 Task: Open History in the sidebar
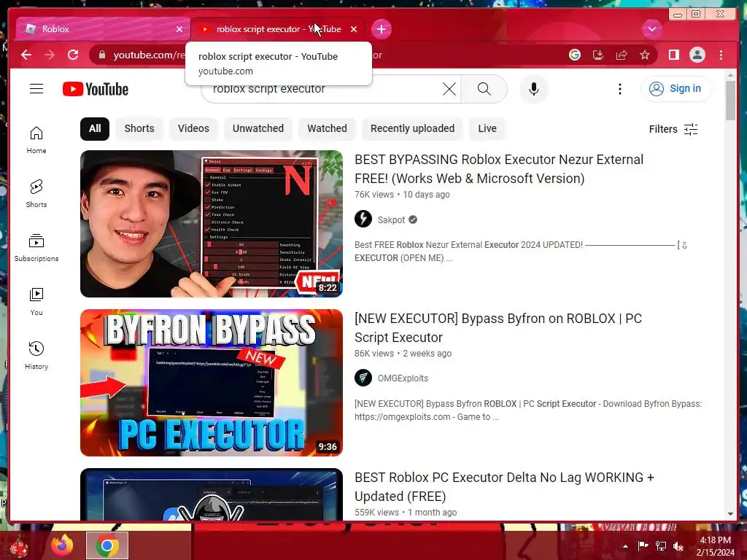[x=36, y=356]
